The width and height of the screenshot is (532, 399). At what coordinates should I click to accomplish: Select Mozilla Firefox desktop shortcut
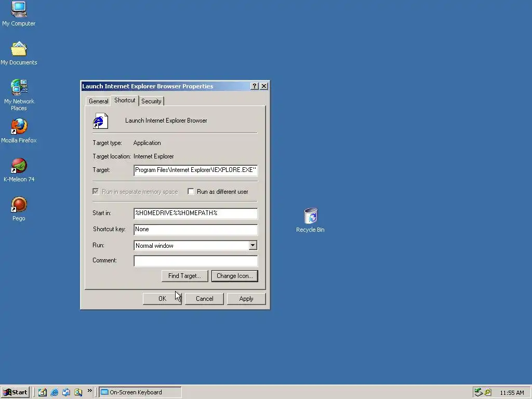click(x=19, y=130)
